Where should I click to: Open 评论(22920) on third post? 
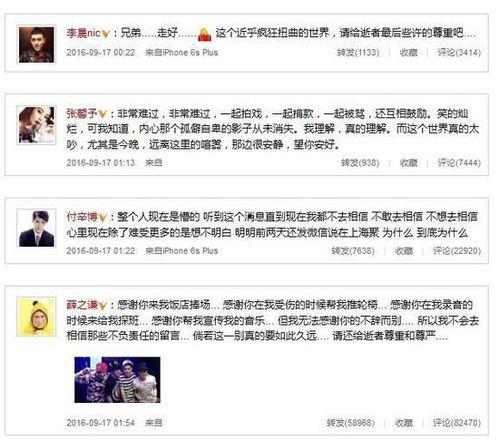tap(457, 251)
